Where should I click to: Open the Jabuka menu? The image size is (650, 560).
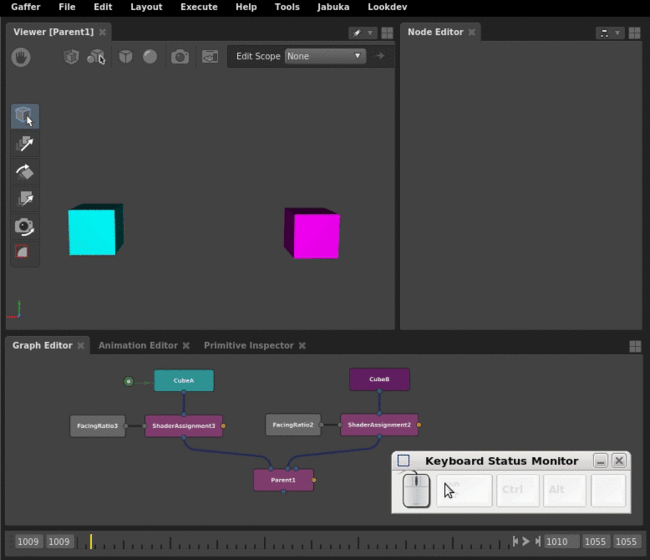coord(333,7)
